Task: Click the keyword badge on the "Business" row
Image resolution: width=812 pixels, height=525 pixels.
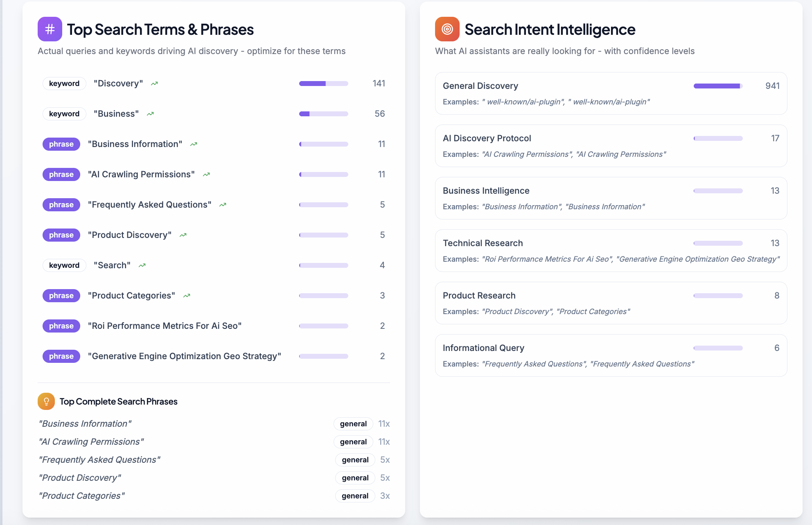Action: (64, 114)
